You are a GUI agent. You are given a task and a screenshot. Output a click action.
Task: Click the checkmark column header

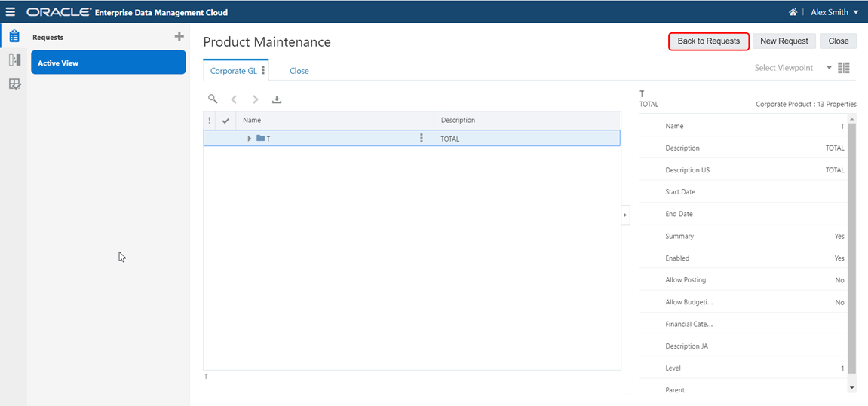pos(225,120)
